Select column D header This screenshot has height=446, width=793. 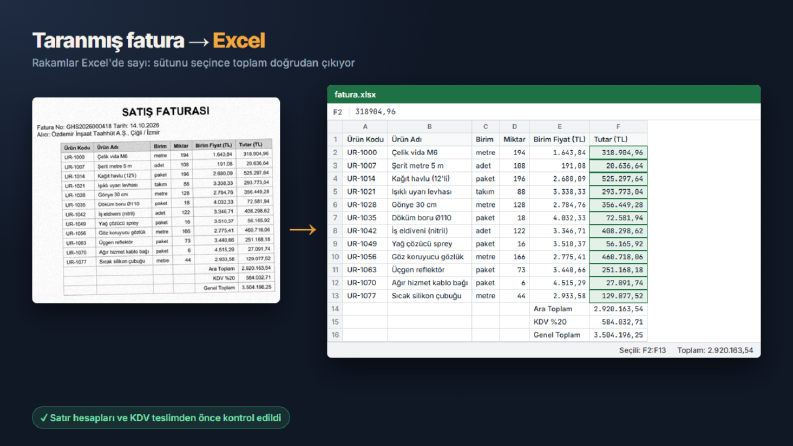[x=514, y=126]
